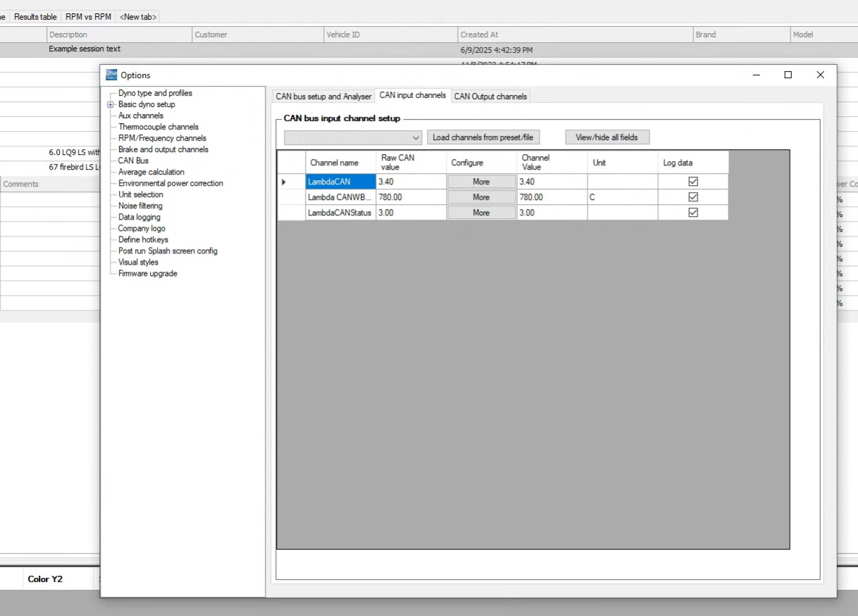Select Visual styles option
The image size is (858, 616).
138,262
